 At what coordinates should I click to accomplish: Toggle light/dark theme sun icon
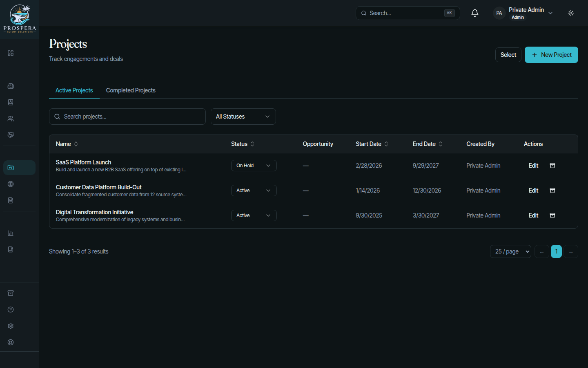point(571,13)
